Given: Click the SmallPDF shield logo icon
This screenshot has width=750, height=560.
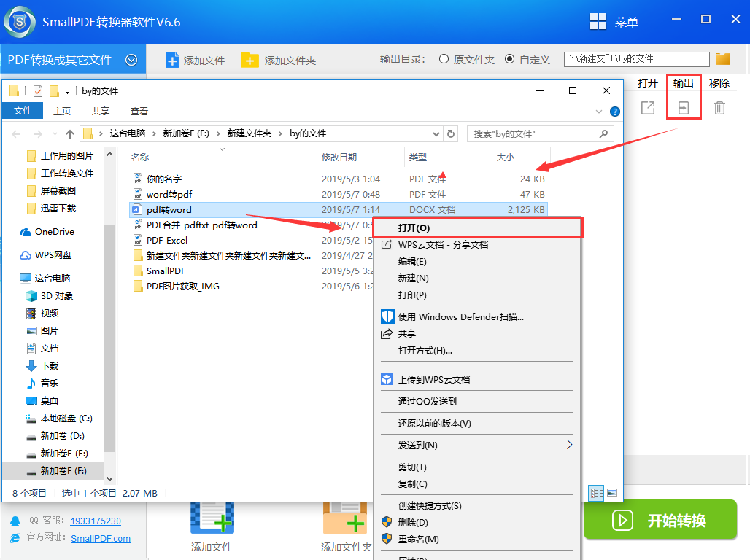Looking at the screenshot, I should coord(20,22).
